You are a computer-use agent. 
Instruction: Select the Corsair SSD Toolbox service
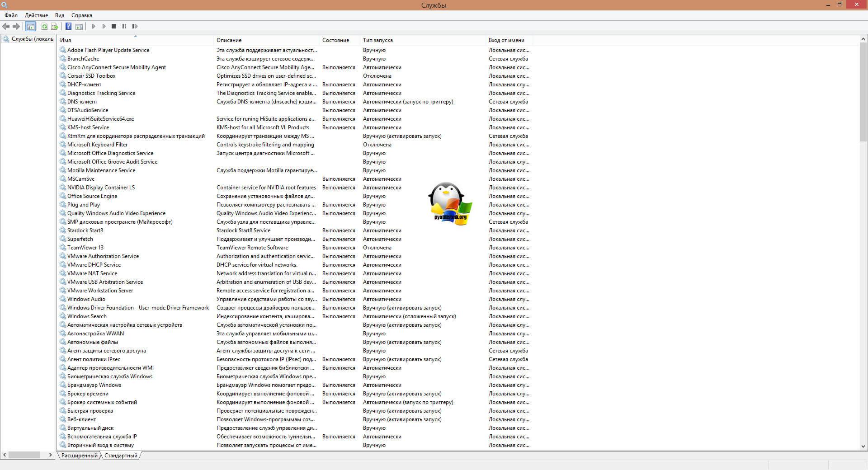point(91,76)
